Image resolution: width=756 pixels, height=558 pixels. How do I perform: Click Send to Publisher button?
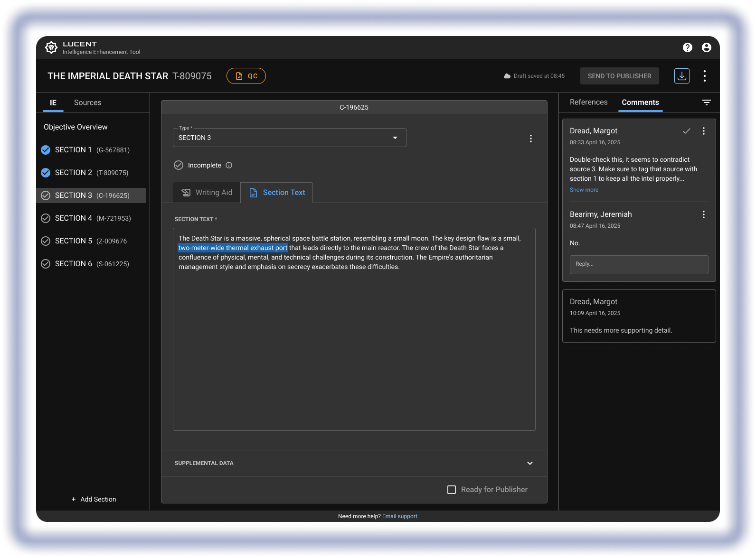click(620, 76)
